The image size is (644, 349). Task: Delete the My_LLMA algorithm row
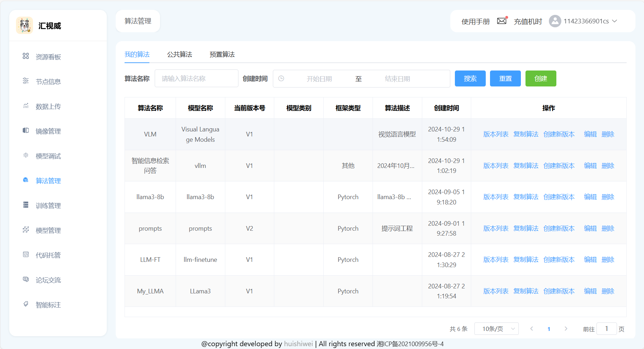(x=608, y=291)
